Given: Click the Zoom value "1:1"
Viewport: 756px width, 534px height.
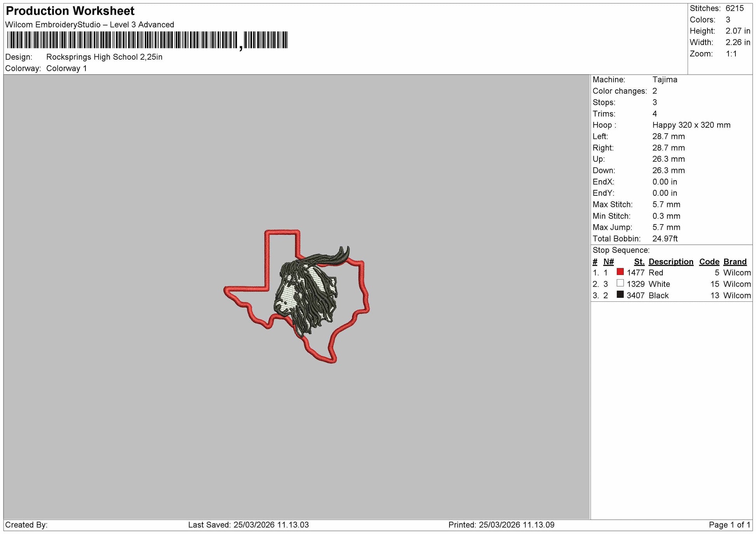Looking at the screenshot, I should point(732,54).
